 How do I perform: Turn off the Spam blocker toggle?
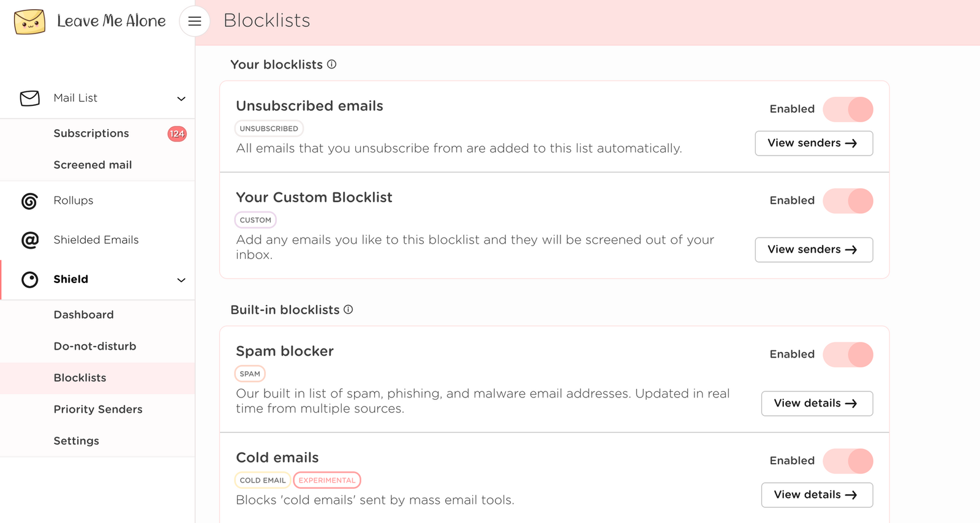pos(848,355)
